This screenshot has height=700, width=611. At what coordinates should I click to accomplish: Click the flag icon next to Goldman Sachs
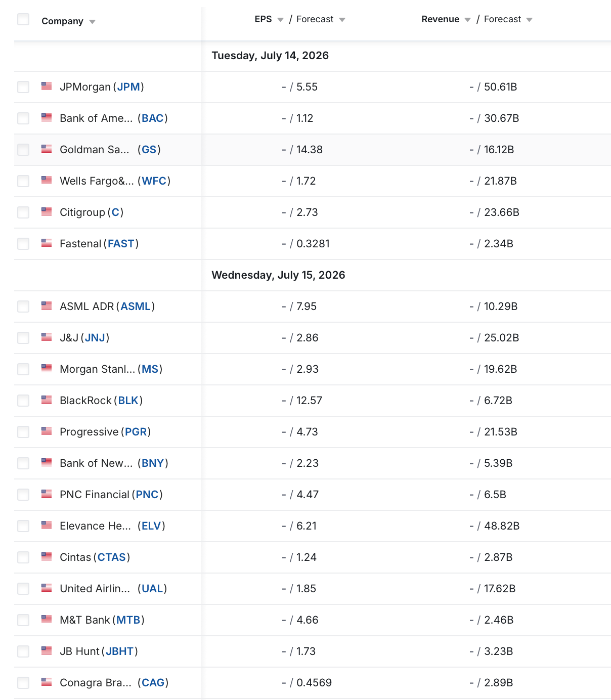click(x=47, y=149)
